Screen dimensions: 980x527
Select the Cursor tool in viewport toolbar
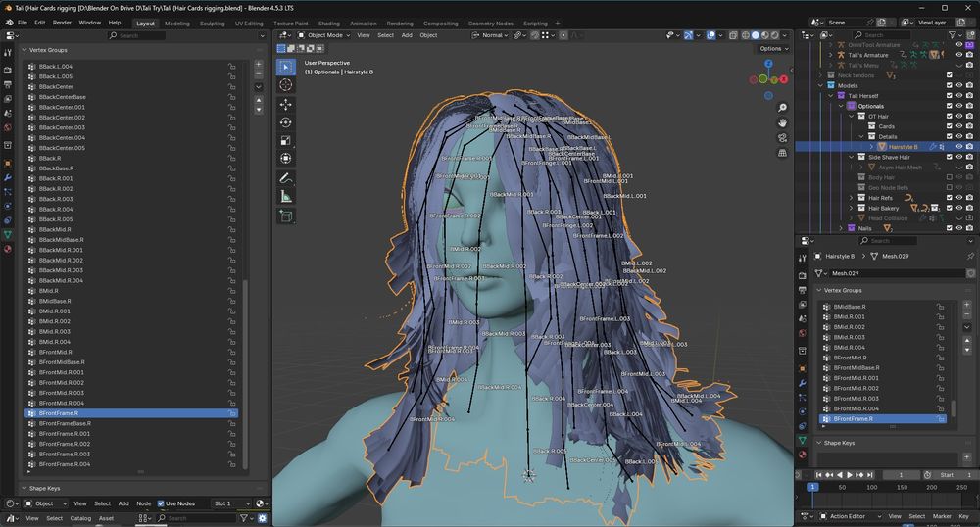tap(285, 85)
